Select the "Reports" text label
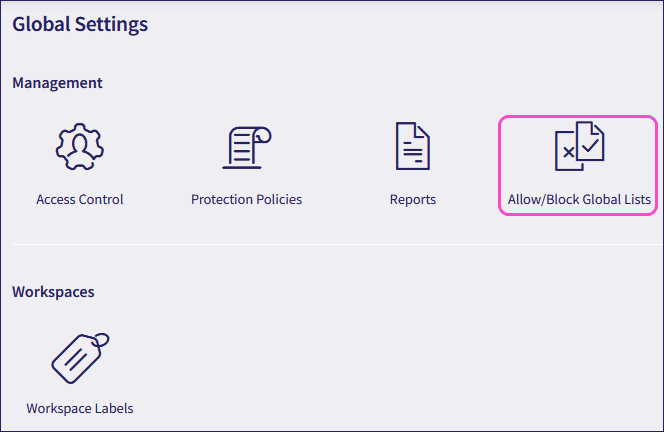The image size is (664, 432). click(413, 199)
